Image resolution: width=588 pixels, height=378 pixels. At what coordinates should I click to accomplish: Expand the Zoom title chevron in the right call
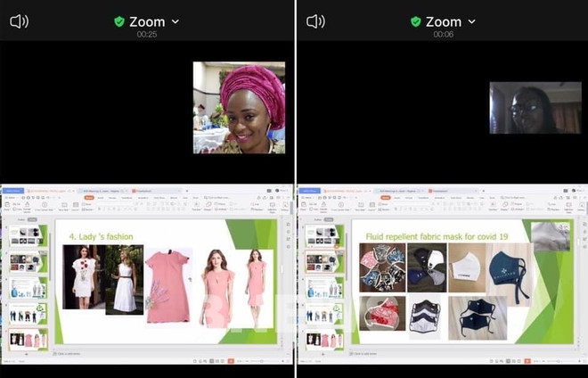tap(471, 21)
